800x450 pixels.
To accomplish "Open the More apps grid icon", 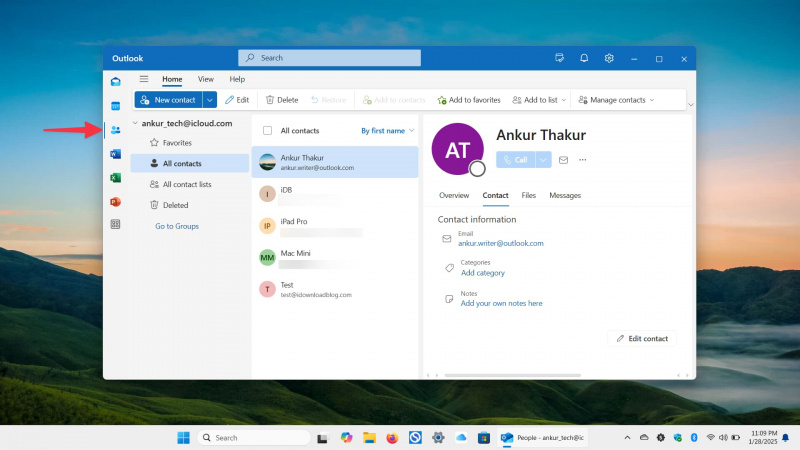I will 116,224.
